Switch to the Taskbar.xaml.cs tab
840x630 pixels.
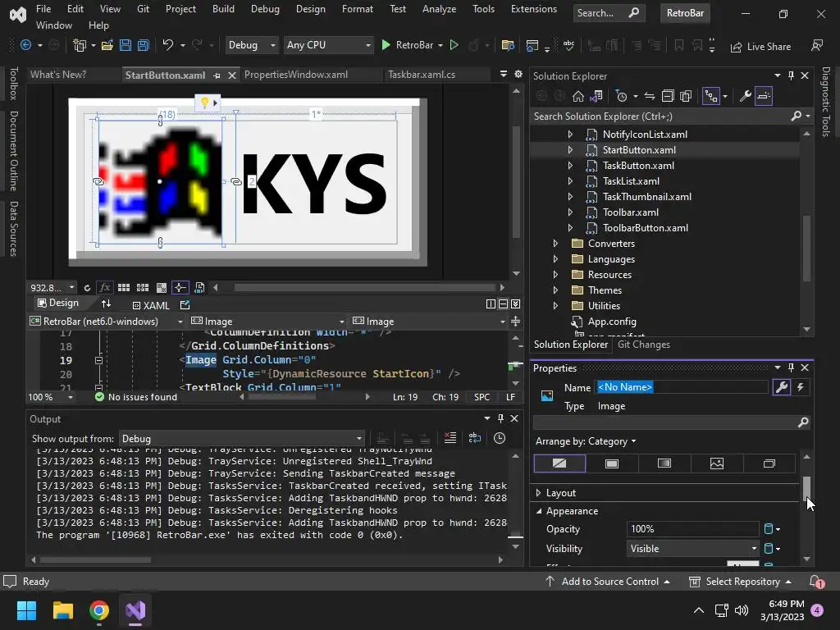[x=422, y=75]
